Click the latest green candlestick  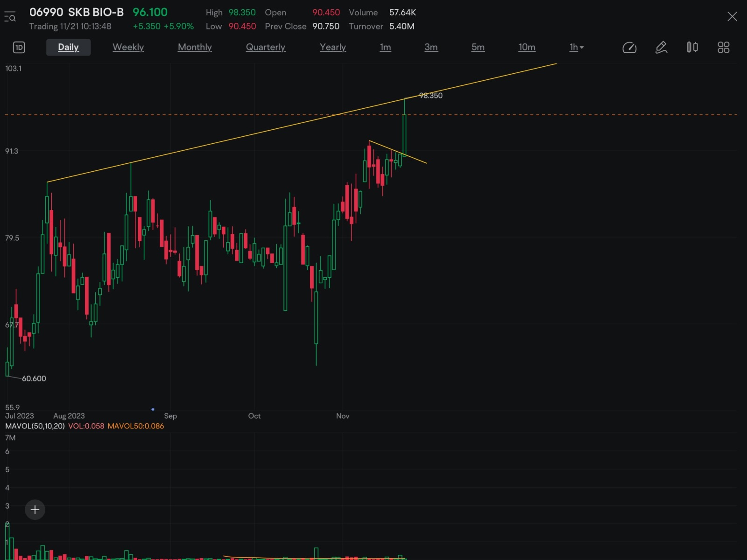[404, 134]
